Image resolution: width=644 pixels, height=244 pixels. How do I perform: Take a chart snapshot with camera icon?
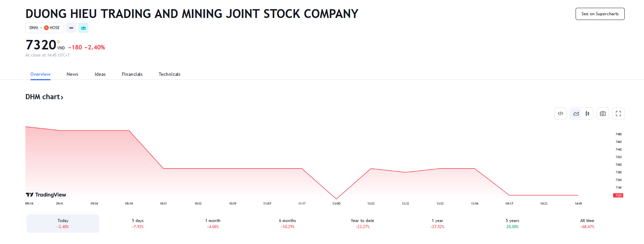click(x=603, y=114)
